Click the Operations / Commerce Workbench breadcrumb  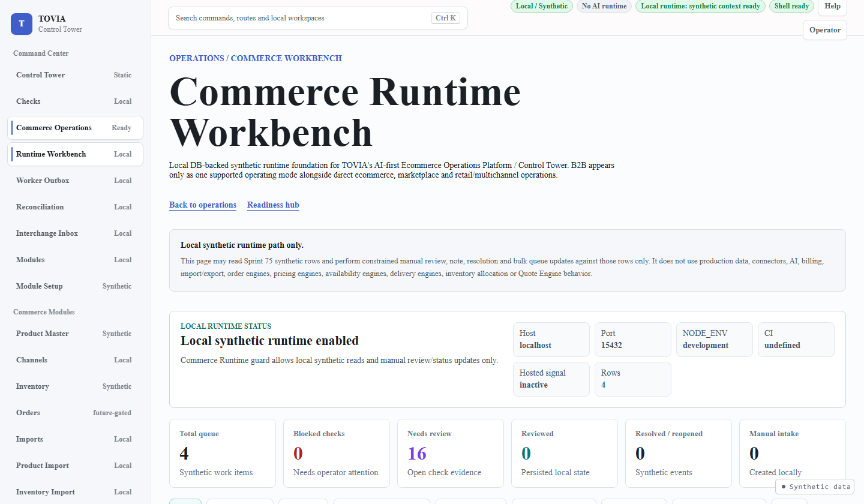pyautogui.click(x=256, y=58)
